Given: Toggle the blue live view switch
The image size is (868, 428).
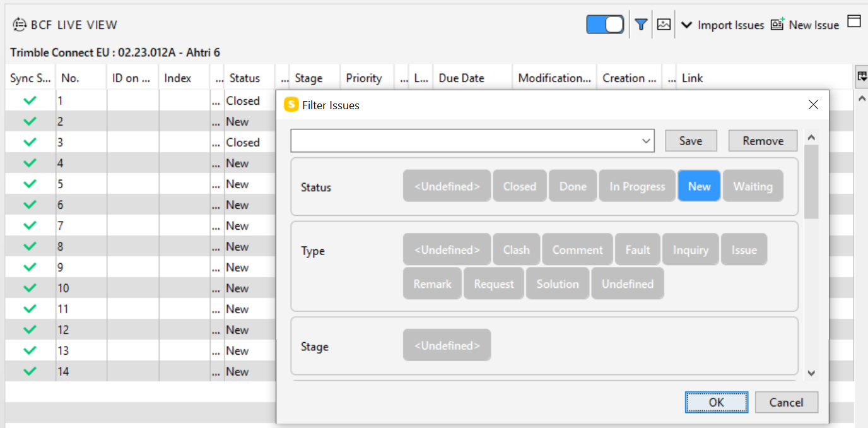Looking at the screenshot, I should pos(605,25).
